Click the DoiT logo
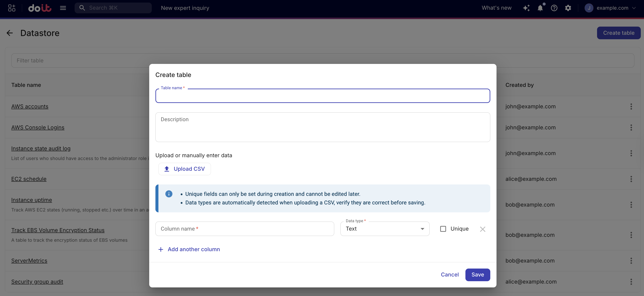Image resolution: width=644 pixels, height=296 pixels. (40, 8)
